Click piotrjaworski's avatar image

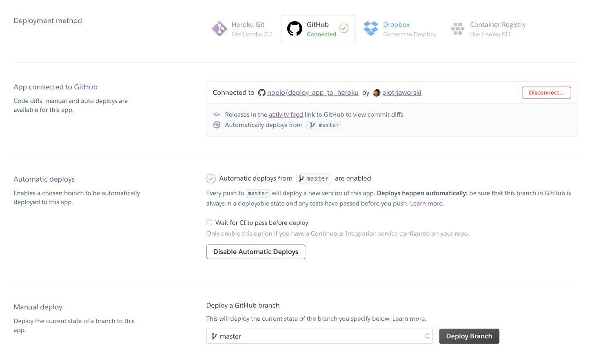(377, 93)
